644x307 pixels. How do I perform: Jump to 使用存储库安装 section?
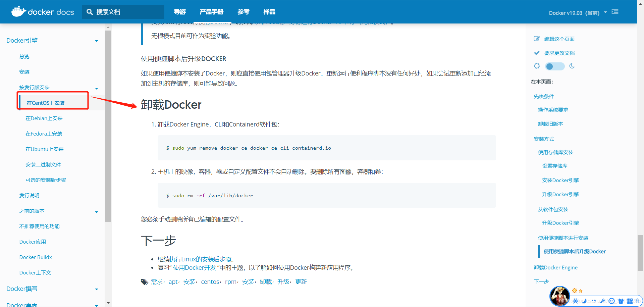coord(555,152)
